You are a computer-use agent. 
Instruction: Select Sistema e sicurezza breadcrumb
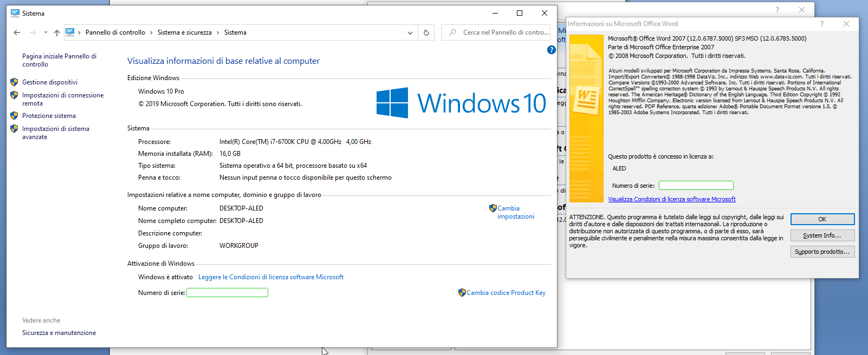[185, 32]
